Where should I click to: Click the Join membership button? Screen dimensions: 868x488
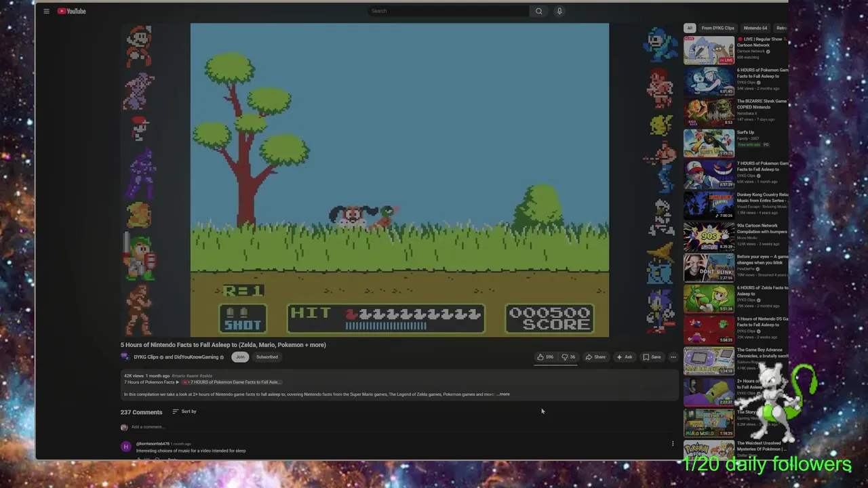click(x=240, y=357)
